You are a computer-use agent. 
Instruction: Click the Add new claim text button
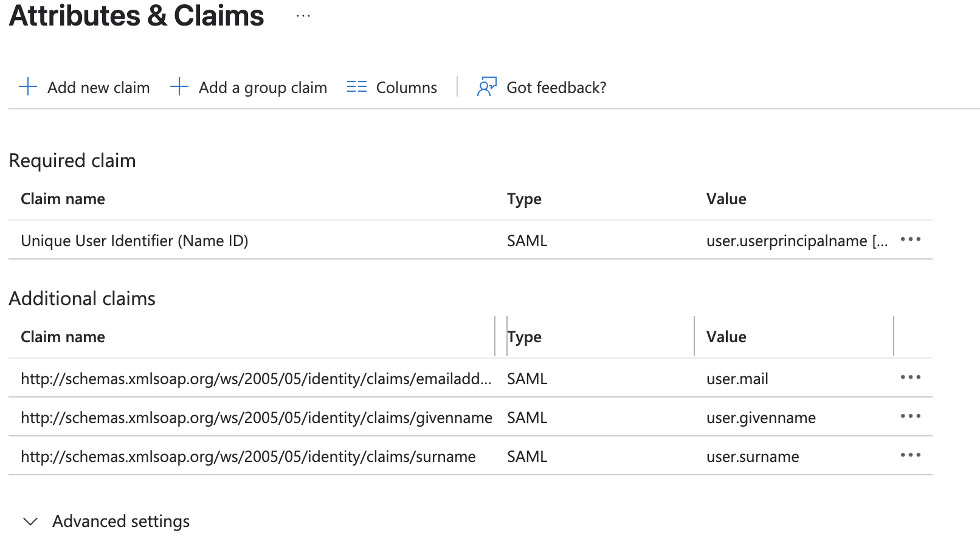(98, 88)
